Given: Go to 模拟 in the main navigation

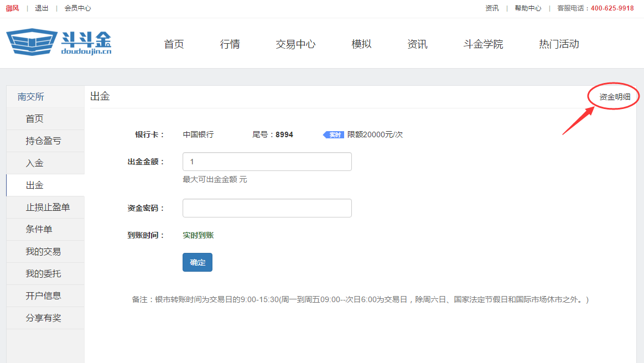Looking at the screenshot, I should (x=361, y=44).
